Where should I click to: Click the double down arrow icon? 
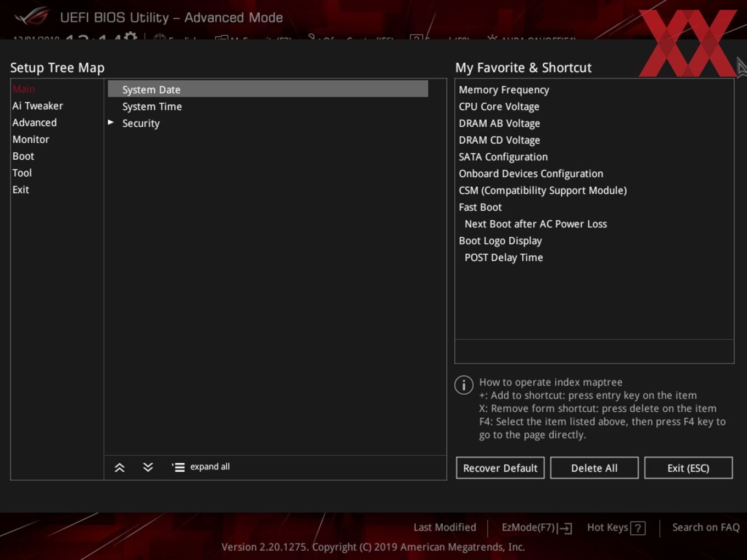click(x=148, y=467)
